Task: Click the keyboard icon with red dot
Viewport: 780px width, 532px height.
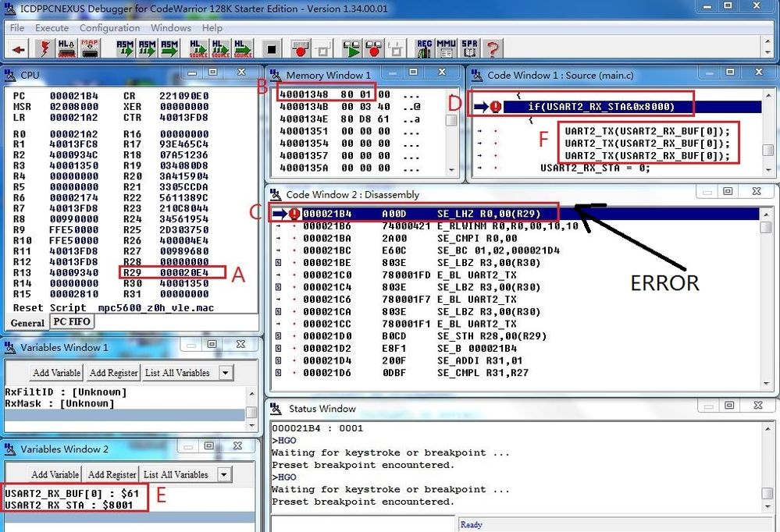Action: [300, 49]
